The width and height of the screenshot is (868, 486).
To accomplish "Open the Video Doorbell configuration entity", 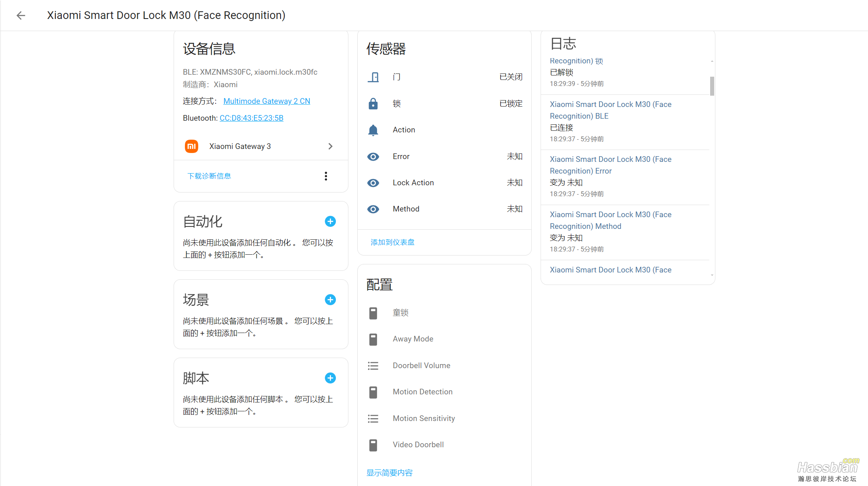I will click(x=444, y=445).
